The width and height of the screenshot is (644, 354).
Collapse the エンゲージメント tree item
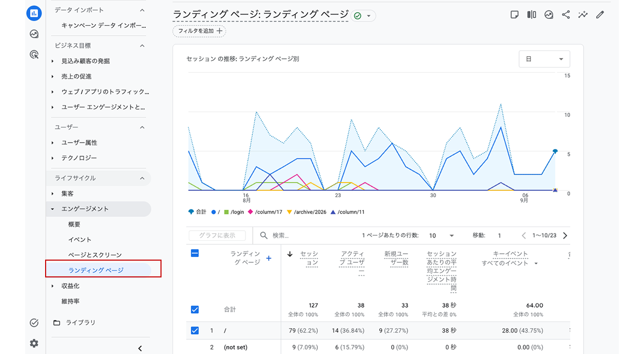(52, 209)
